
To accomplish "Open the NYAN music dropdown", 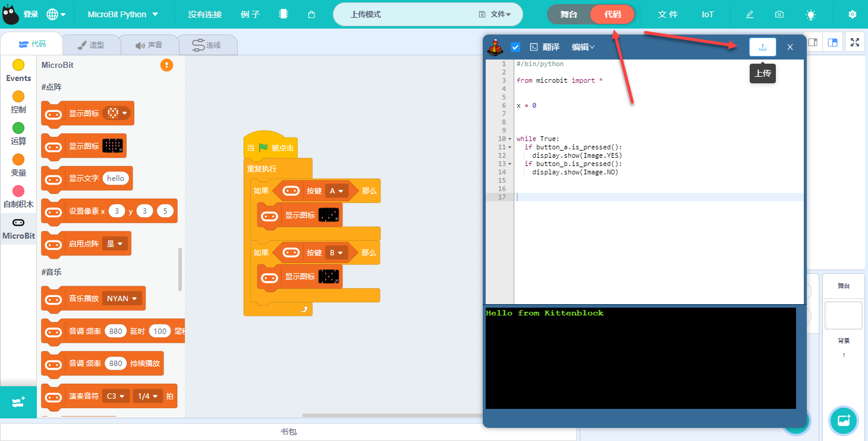I will (x=122, y=298).
